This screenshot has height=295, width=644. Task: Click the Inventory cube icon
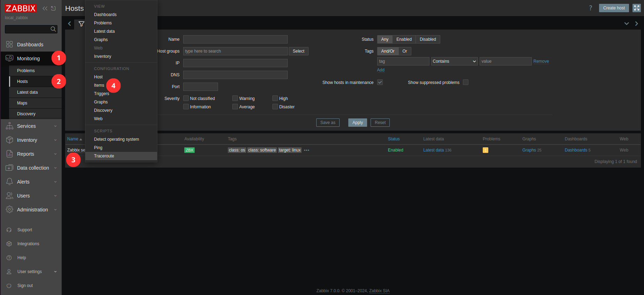[9, 140]
